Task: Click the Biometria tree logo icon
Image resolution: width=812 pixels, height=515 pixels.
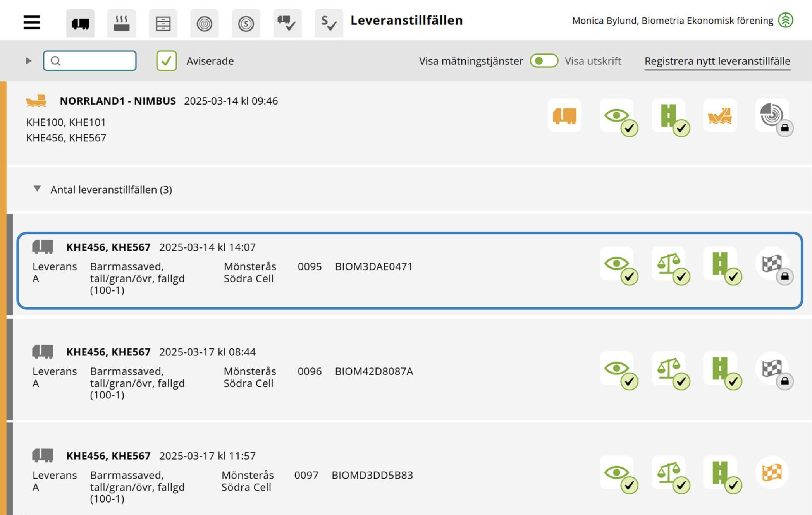Action: pyautogui.click(x=786, y=20)
